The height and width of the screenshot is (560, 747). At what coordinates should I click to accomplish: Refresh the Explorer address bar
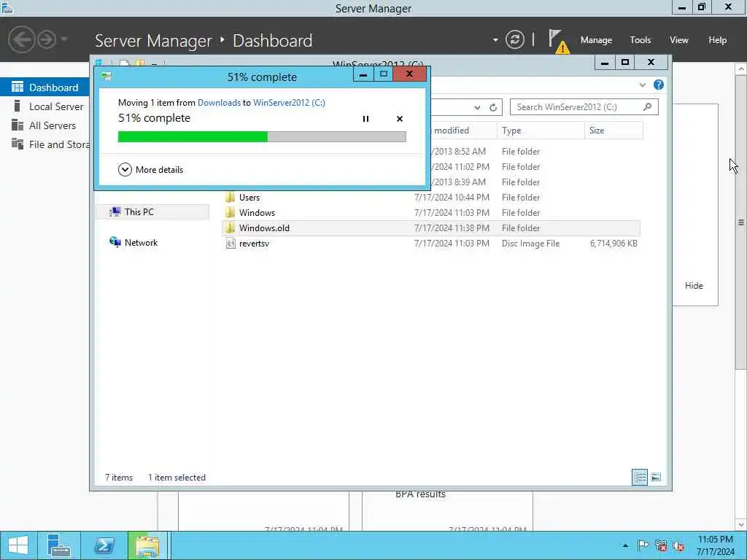[x=493, y=108]
